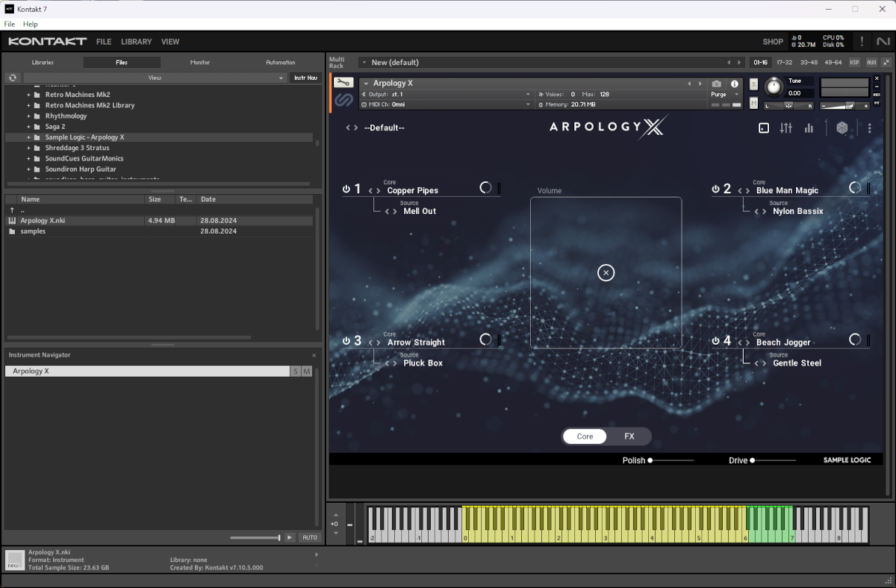Image resolution: width=896 pixels, height=588 pixels.
Task: Open the SHOP link
Action: [773, 42]
